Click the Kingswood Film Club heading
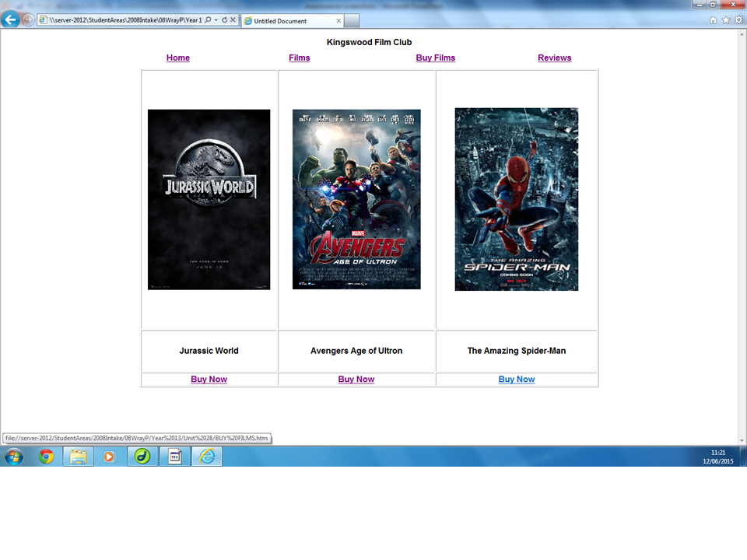This screenshot has width=747, height=560. coord(369,42)
